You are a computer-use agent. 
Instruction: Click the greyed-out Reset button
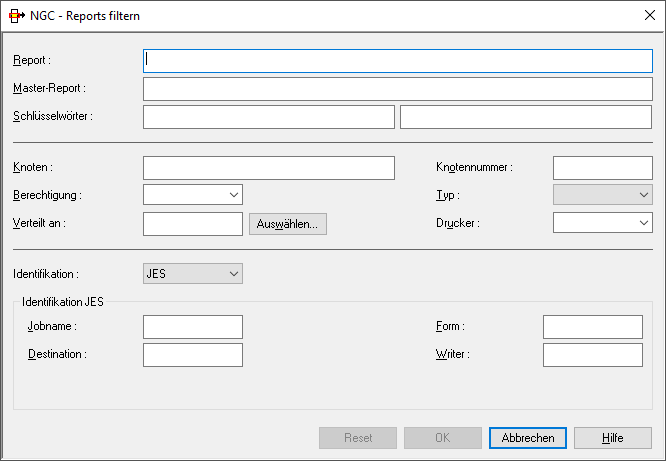point(358,438)
